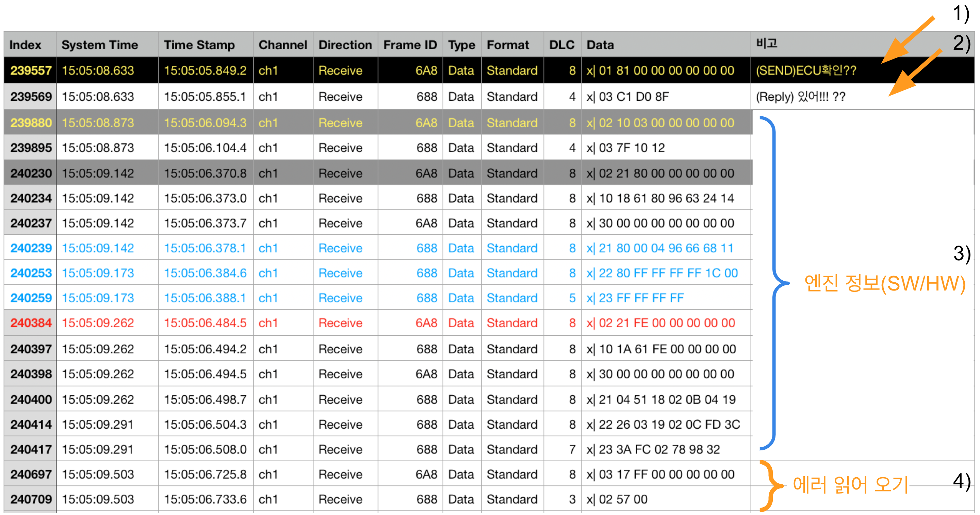Click the (Reply) 있어!!! ?? note cell
The image size is (980, 515).
[800, 97]
